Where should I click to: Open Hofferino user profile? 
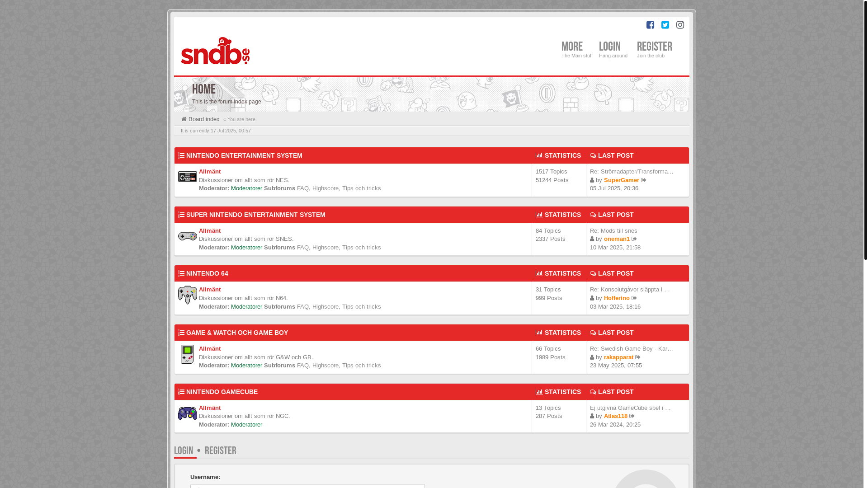pos(617,298)
